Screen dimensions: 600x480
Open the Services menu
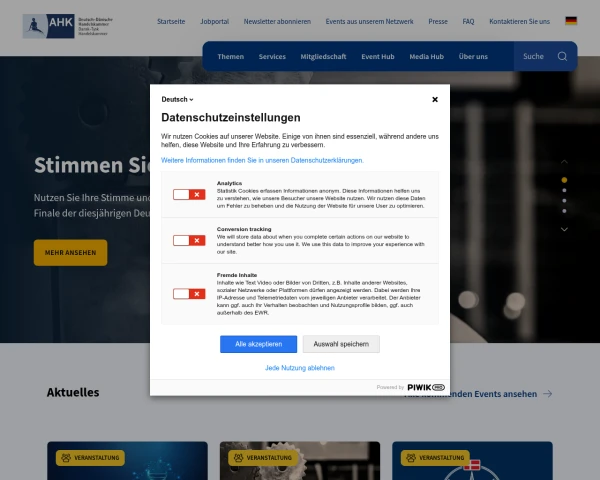pos(272,57)
